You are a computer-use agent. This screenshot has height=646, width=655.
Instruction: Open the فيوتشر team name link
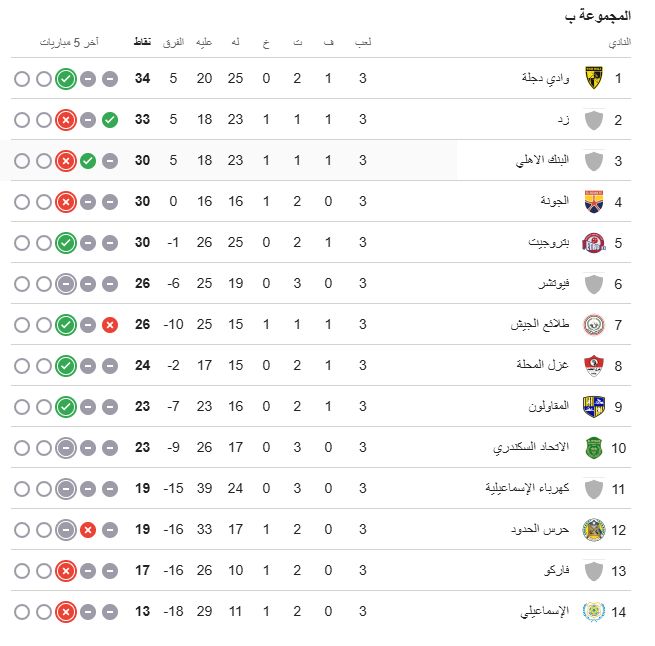coord(552,284)
